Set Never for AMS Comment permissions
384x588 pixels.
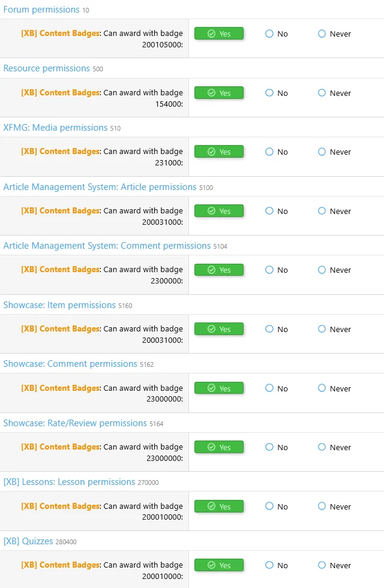tap(334, 270)
